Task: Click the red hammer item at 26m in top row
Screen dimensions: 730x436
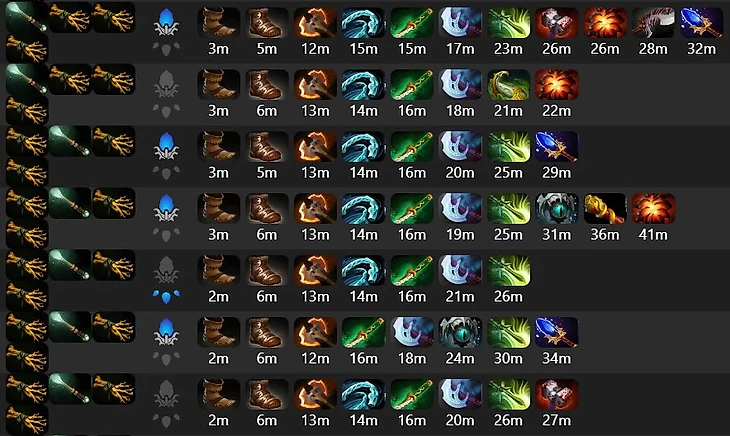Action: [556, 22]
